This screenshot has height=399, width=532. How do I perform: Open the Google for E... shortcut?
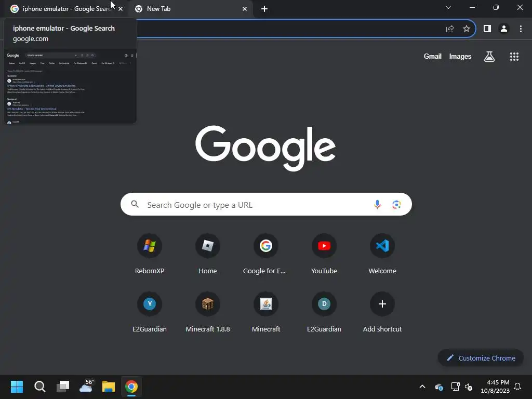pyautogui.click(x=265, y=254)
